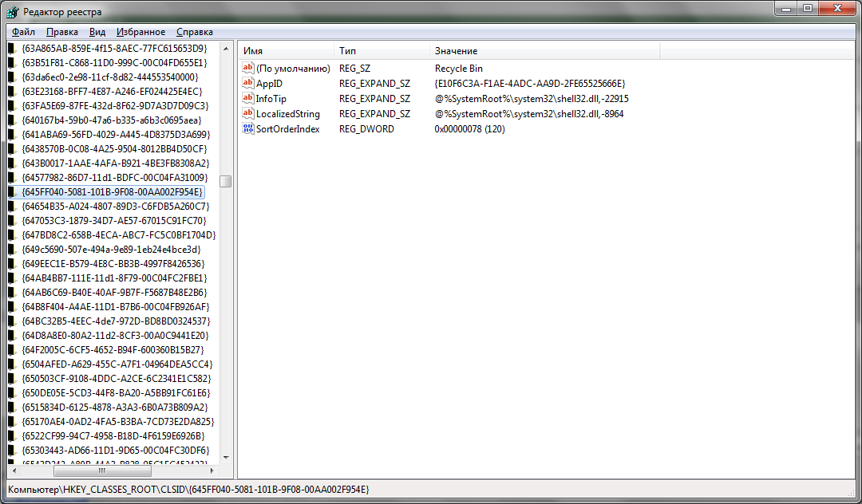The height and width of the screenshot is (504, 862).
Task: Select the InfoTip value
Action: click(271, 99)
